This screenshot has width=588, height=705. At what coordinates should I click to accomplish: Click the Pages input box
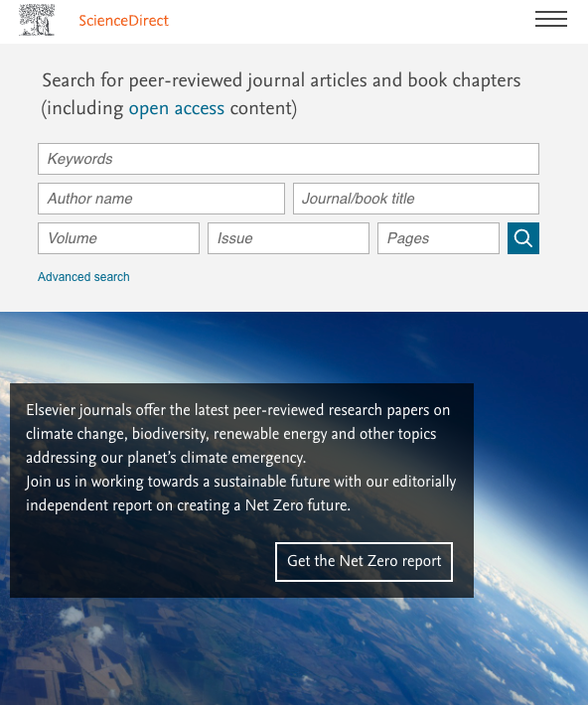438,238
